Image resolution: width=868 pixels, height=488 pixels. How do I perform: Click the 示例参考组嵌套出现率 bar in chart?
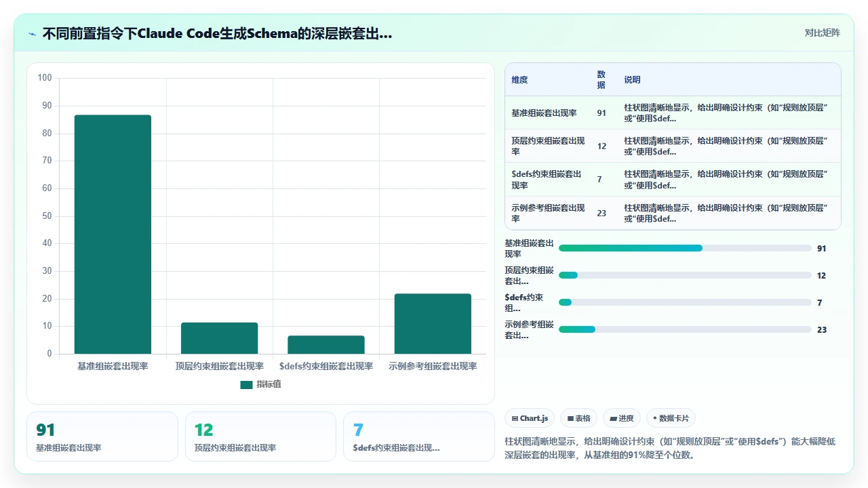click(x=433, y=324)
